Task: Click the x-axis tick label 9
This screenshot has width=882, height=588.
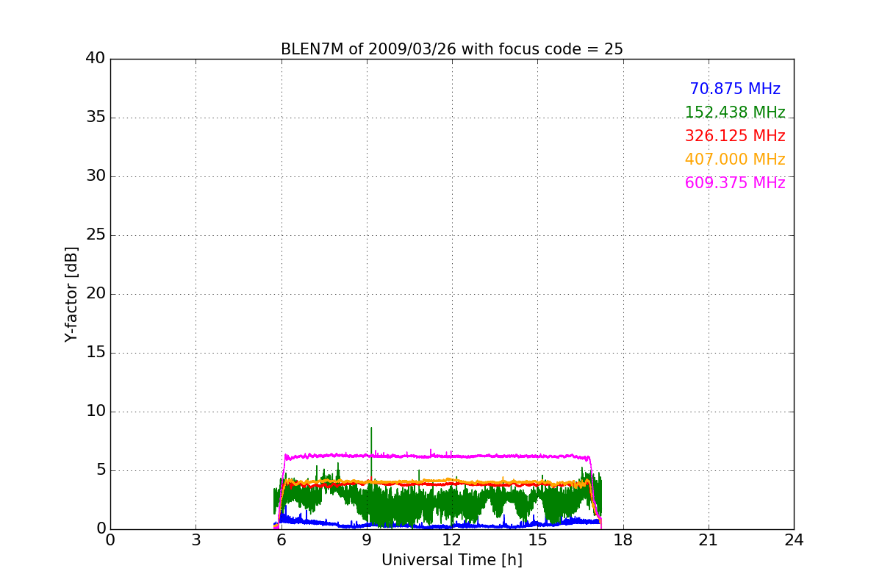Action: click(x=367, y=540)
